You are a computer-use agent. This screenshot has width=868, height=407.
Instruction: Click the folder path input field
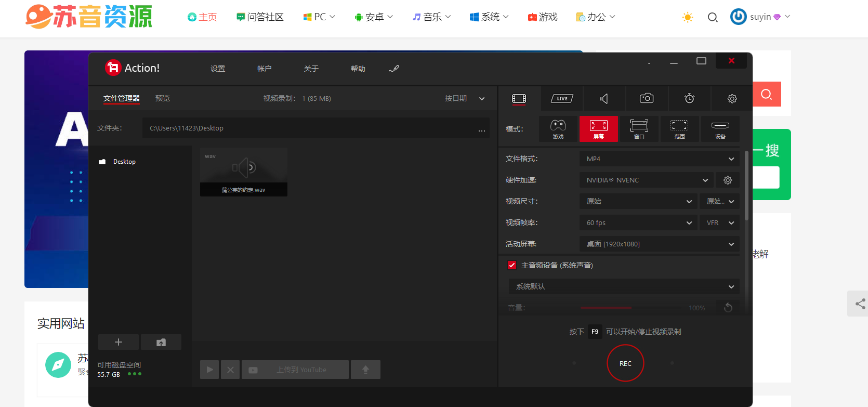pos(316,128)
